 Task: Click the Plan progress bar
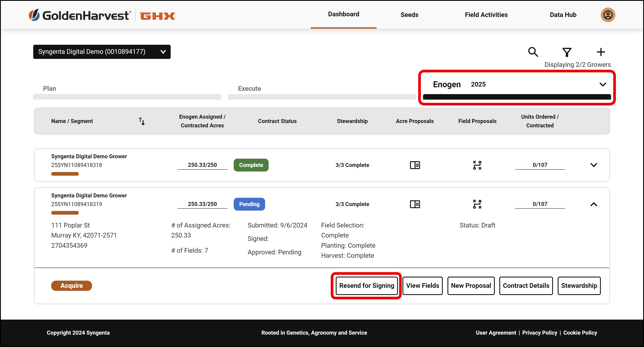pyautogui.click(x=127, y=97)
